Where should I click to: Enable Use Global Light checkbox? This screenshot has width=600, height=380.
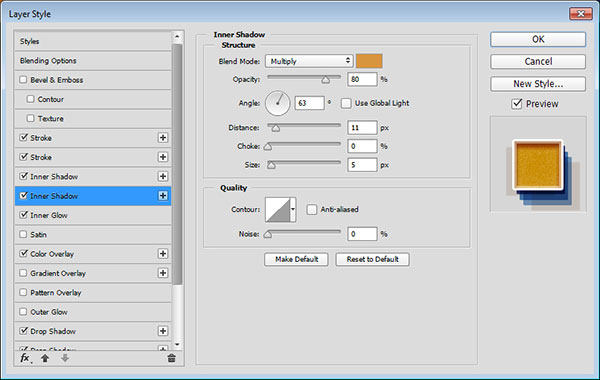(346, 103)
